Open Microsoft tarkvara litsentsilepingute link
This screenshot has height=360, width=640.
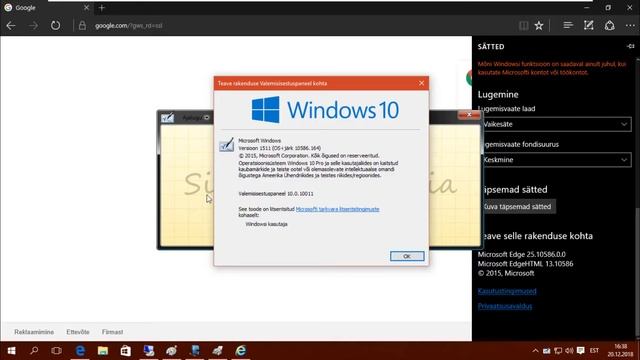tap(337, 209)
